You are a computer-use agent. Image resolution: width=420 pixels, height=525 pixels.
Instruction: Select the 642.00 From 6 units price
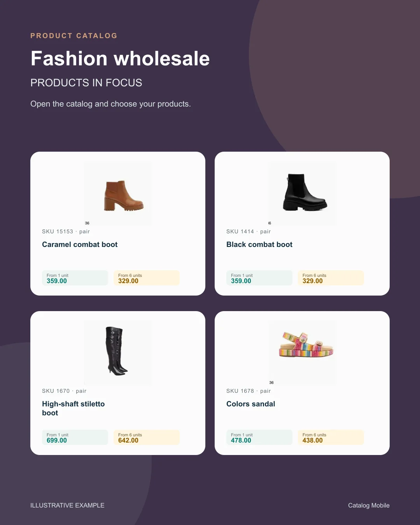pyautogui.click(x=147, y=437)
